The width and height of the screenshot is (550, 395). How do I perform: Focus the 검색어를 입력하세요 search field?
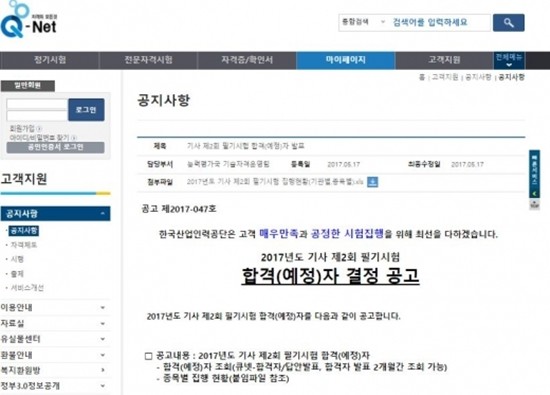(x=440, y=22)
